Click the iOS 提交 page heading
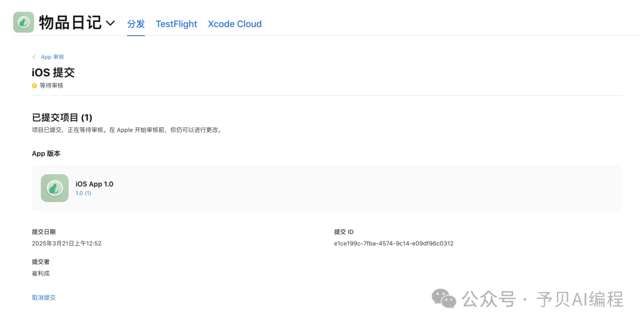Viewport: 644px width, 325px height. [x=53, y=73]
